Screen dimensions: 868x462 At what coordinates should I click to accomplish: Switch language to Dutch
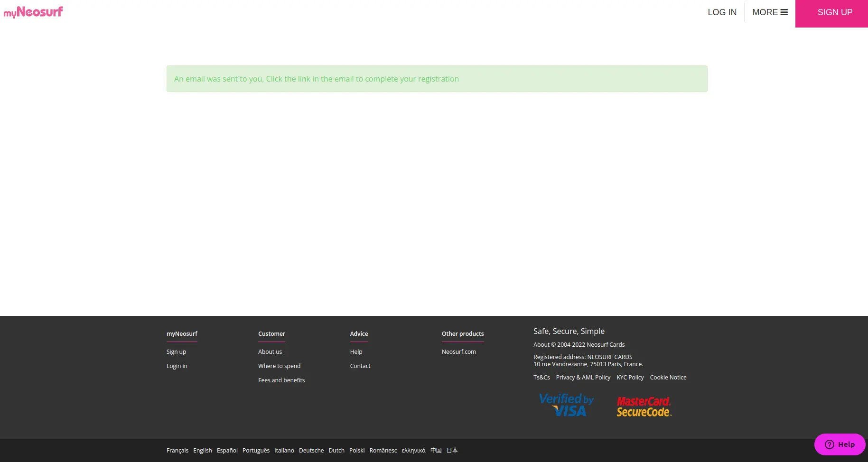tap(336, 451)
